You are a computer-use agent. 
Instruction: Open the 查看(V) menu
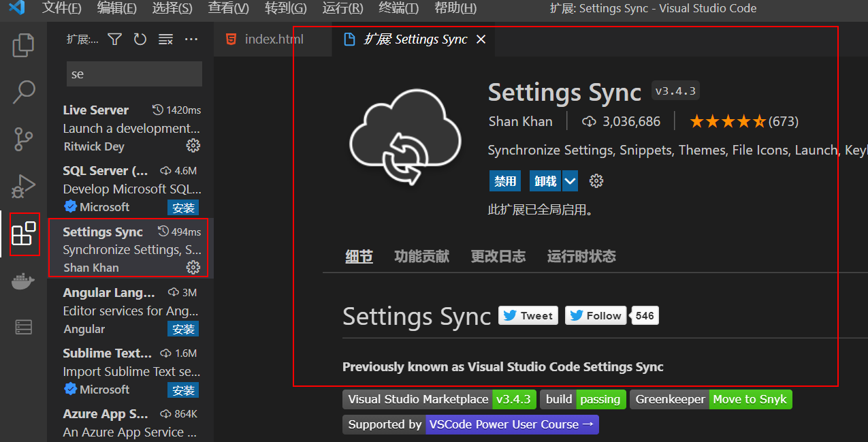[228, 9]
